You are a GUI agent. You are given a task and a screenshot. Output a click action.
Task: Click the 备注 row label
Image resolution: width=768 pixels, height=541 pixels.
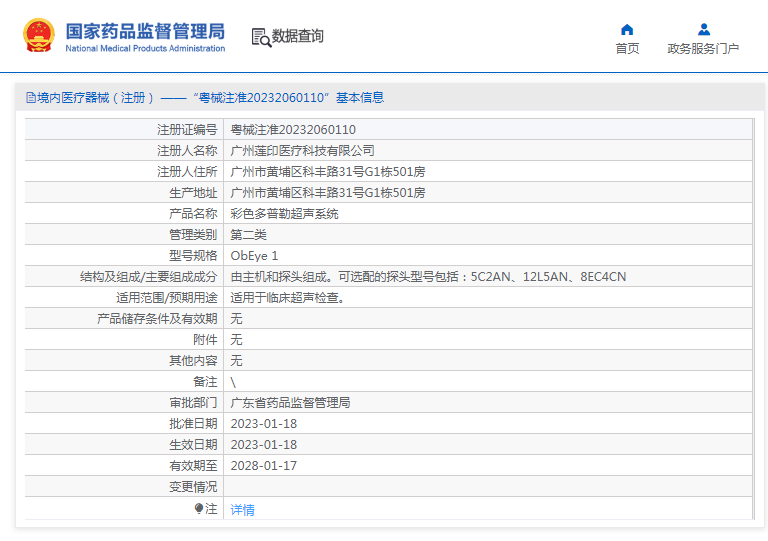click(205, 382)
